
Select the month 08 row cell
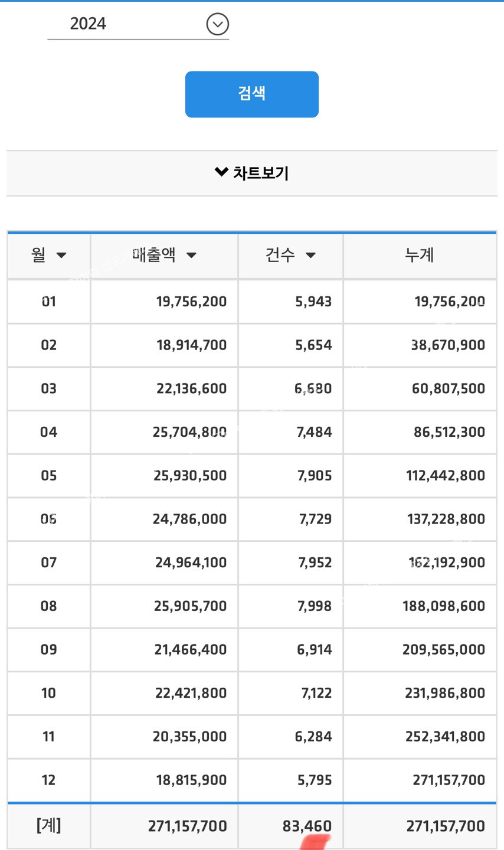48,606
